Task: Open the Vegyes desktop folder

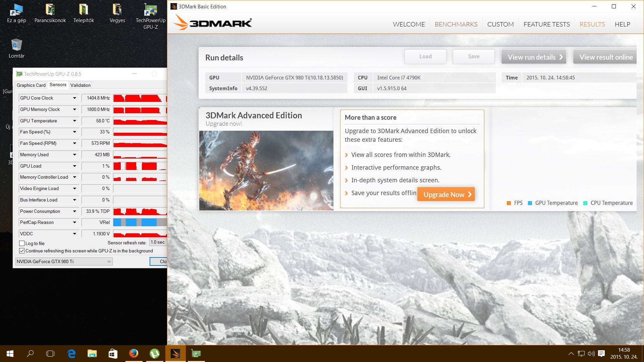Action: pos(117,13)
